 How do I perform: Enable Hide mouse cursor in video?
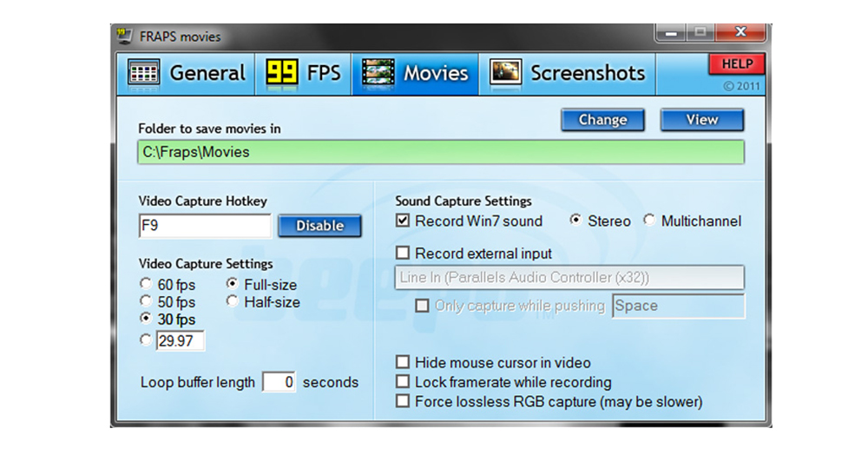coord(403,363)
